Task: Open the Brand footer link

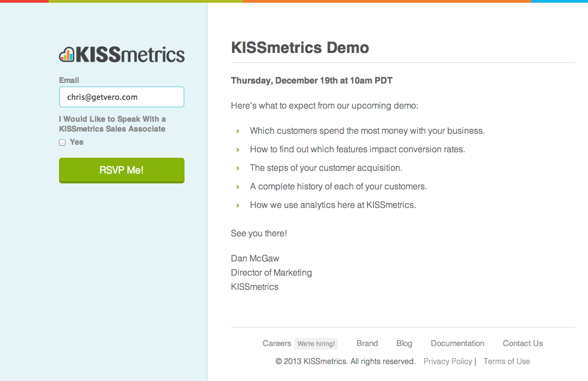Action: [367, 343]
